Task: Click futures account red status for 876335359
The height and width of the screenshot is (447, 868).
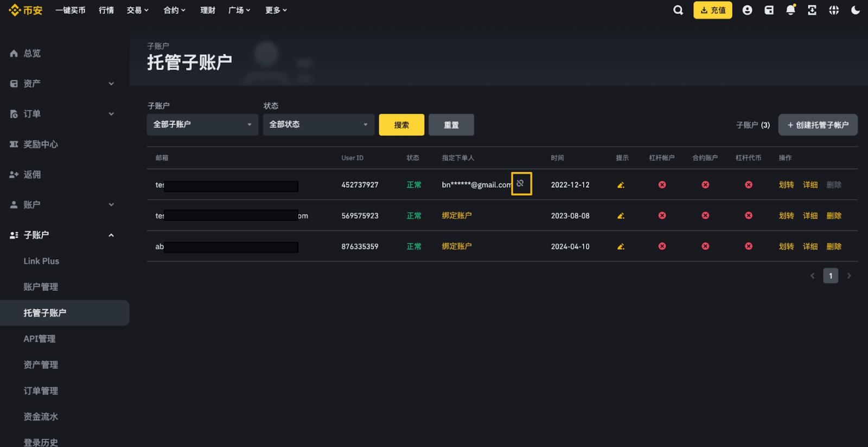Action: pos(705,246)
